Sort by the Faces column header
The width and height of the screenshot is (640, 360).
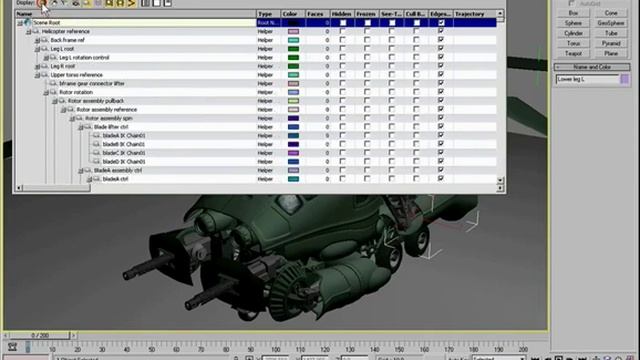click(317, 14)
